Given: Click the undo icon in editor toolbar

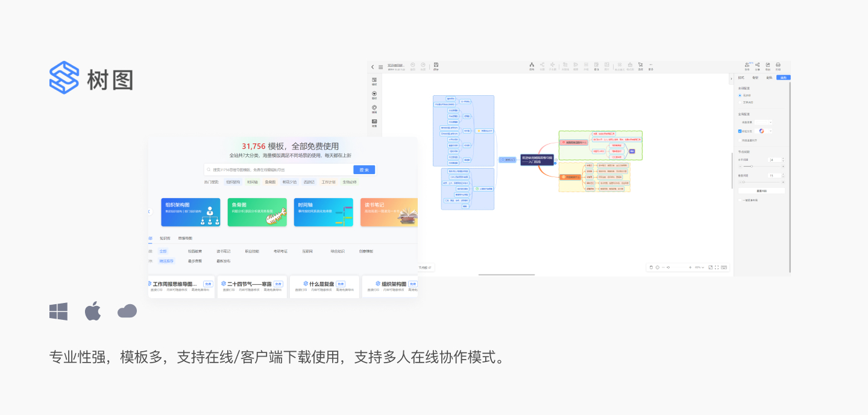Looking at the screenshot, I should (413, 66).
